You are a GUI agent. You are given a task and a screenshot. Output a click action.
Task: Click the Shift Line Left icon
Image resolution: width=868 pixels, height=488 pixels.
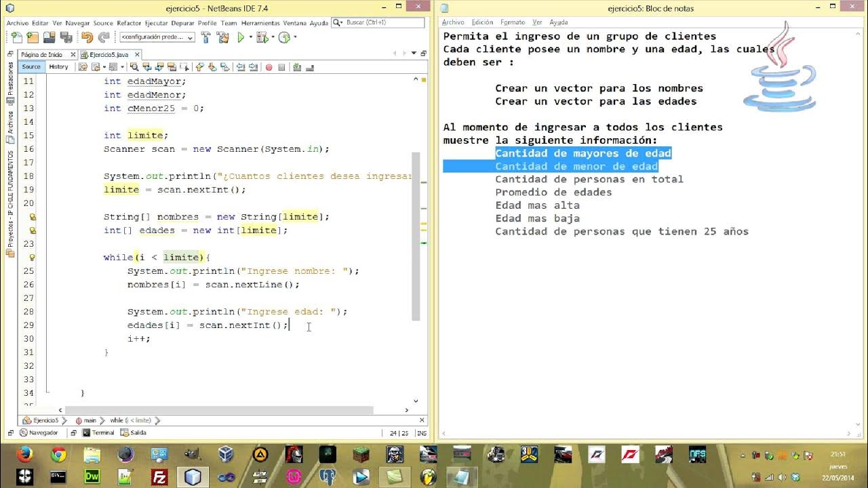coord(240,67)
